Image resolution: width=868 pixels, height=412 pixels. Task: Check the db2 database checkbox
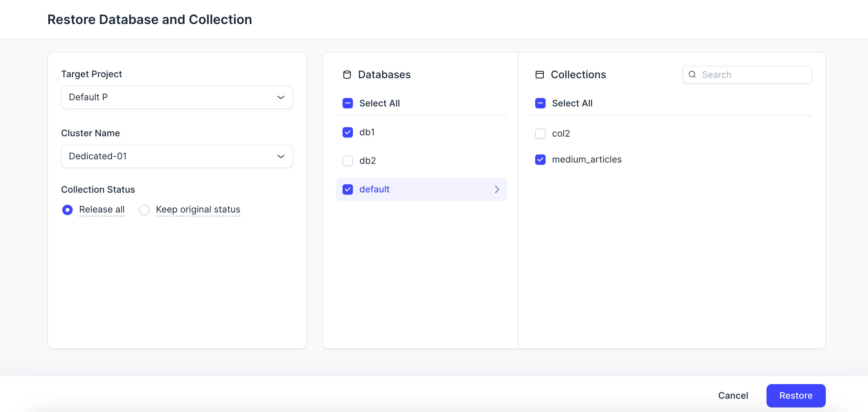click(x=347, y=161)
